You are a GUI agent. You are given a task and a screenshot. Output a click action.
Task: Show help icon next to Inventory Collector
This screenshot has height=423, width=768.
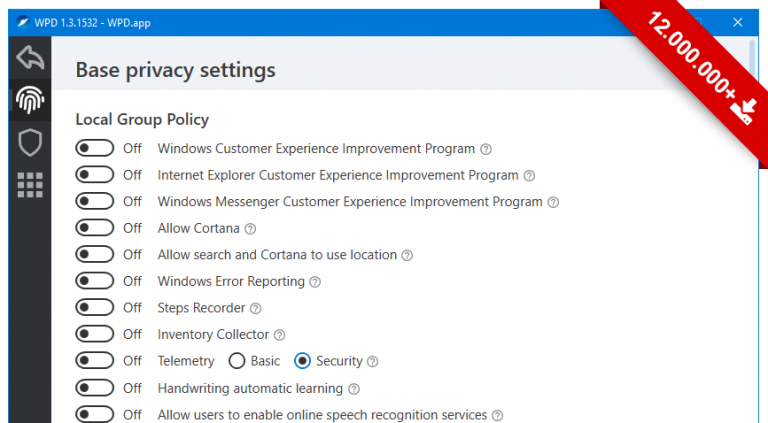279,335
